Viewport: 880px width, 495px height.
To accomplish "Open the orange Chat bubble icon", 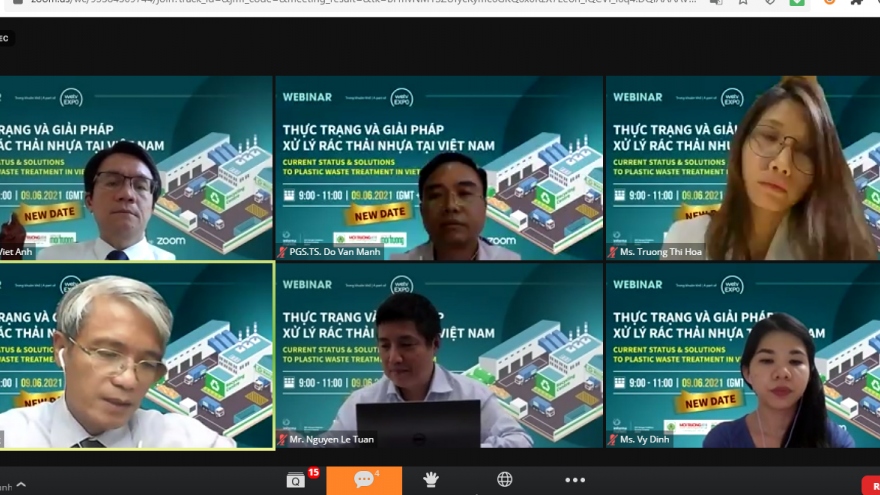I will [365, 480].
